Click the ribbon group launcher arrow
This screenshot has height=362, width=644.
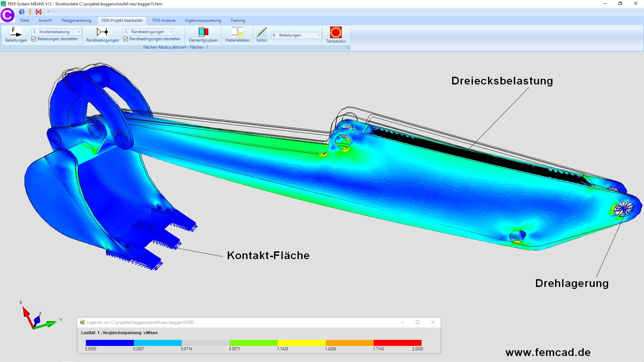pyautogui.click(x=348, y=48)
